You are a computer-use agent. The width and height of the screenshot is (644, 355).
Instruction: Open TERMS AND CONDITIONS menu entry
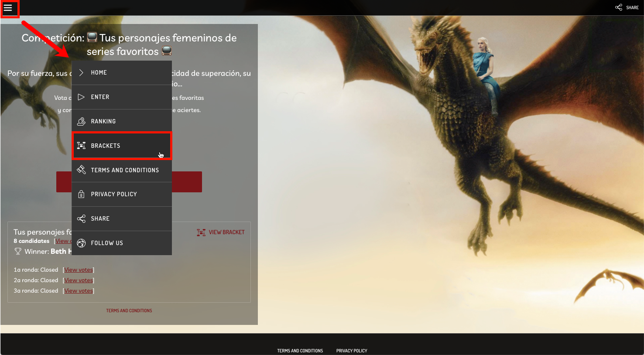point(122,170)
